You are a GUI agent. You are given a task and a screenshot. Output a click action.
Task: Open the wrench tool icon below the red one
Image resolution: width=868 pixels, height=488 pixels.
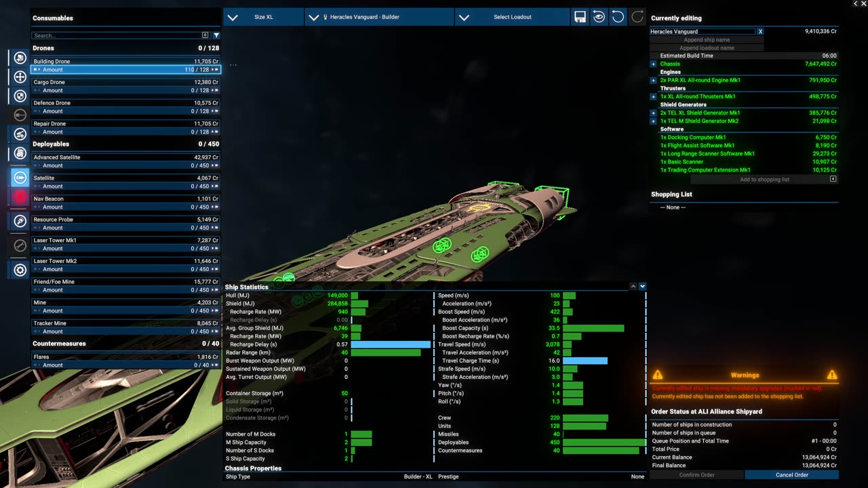(20, 221)
